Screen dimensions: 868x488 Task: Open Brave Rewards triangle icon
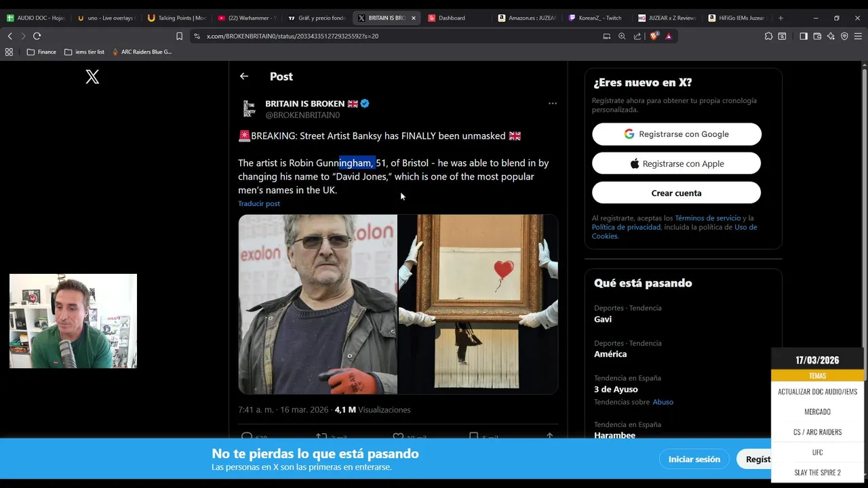coord(669,36)
